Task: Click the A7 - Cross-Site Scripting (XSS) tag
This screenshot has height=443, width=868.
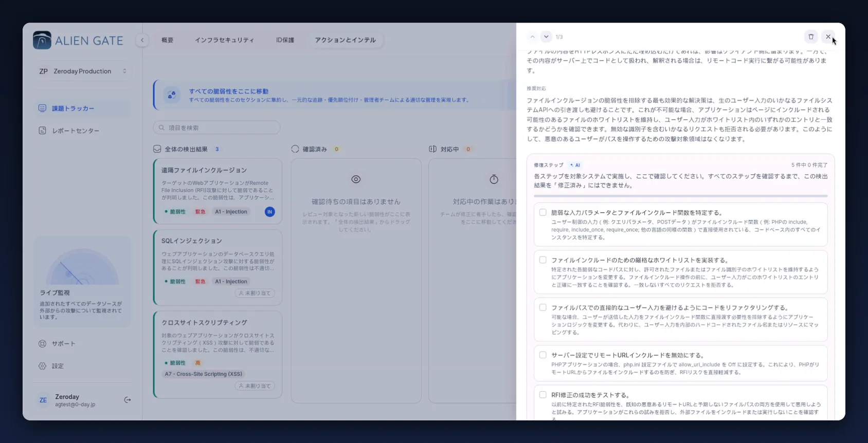Action: click(x=203, y=374)
